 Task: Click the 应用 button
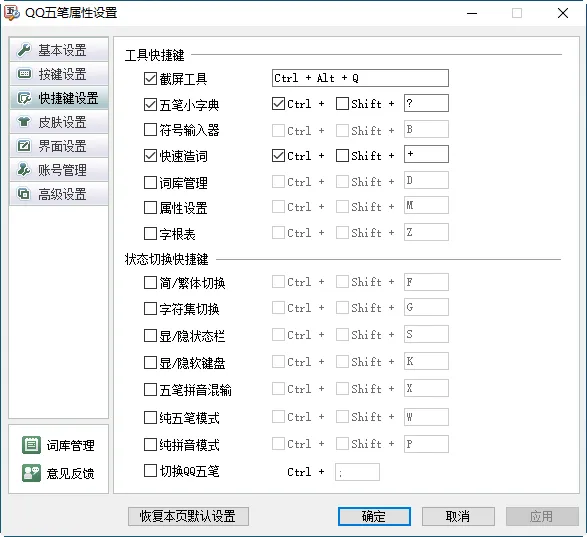point(542,516)
